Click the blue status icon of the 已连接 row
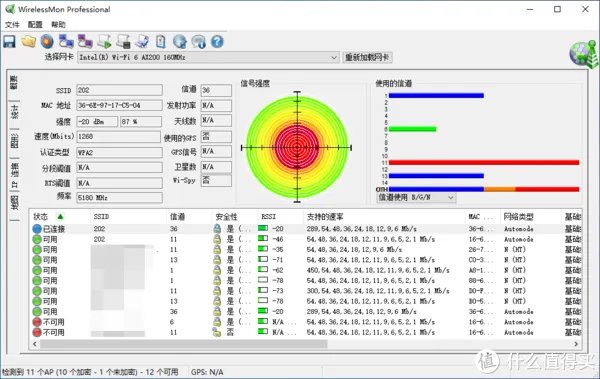The width and height of the screenshot is (600, 379). tap(37, 229)
